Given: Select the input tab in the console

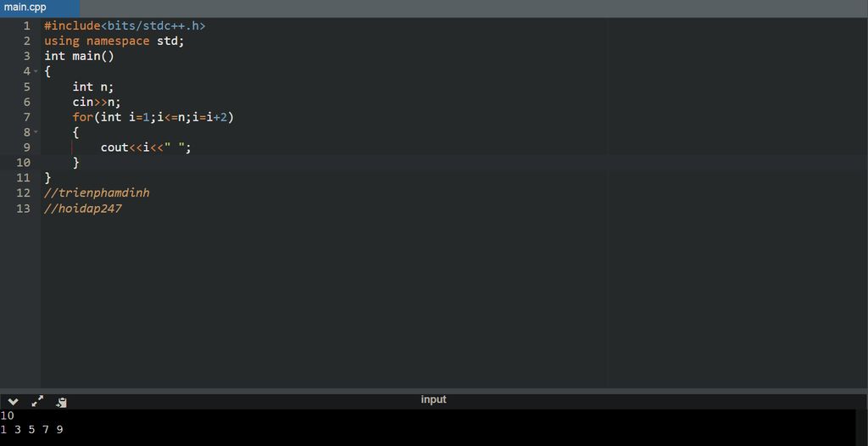Looking at the screenshot, I should pyautogui.click(x=433, y=399).
